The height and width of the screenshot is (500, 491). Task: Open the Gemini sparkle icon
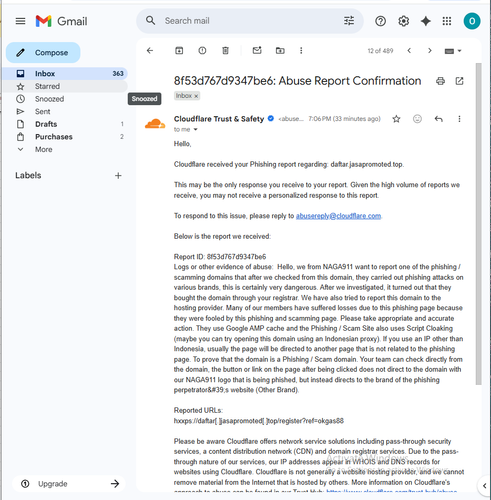(x=426, y=21)
